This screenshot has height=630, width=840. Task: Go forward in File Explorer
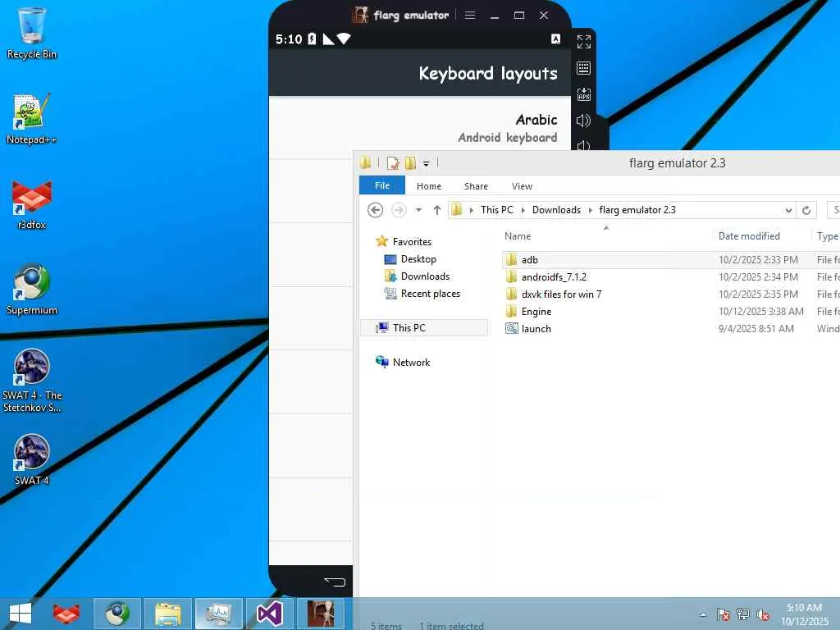pyautogui.click(x=399, y=210)
